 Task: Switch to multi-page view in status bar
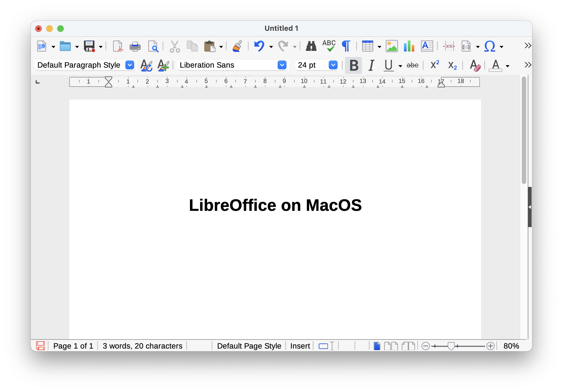391,346
